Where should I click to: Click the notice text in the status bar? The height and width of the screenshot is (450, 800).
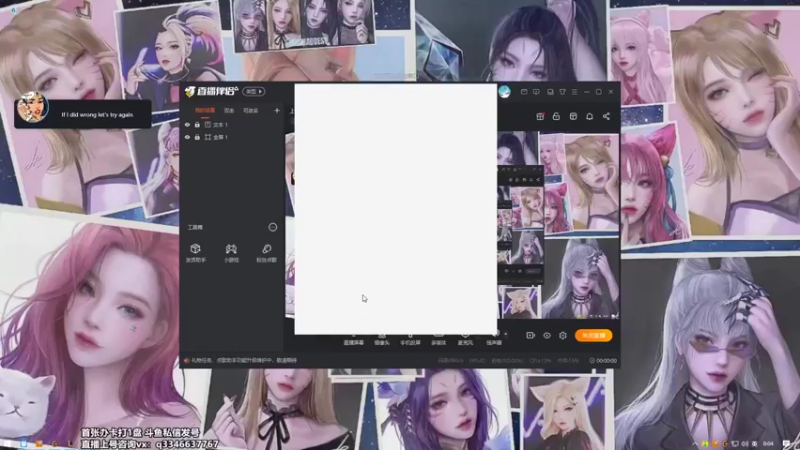coord(244,361)
